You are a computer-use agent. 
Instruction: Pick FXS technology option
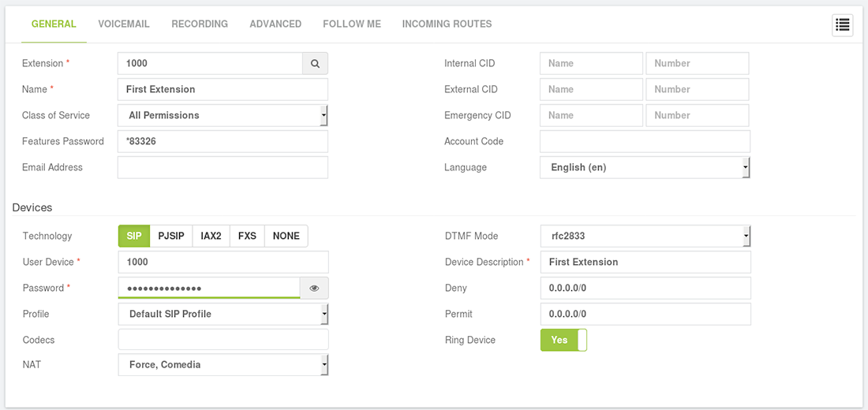coord(247,236)
